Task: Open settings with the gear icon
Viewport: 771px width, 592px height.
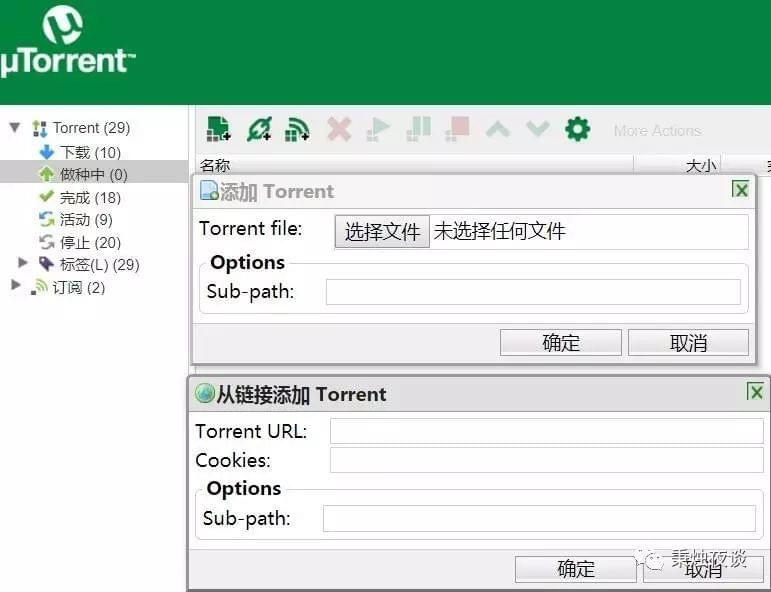Action: [x=577, y=129]
